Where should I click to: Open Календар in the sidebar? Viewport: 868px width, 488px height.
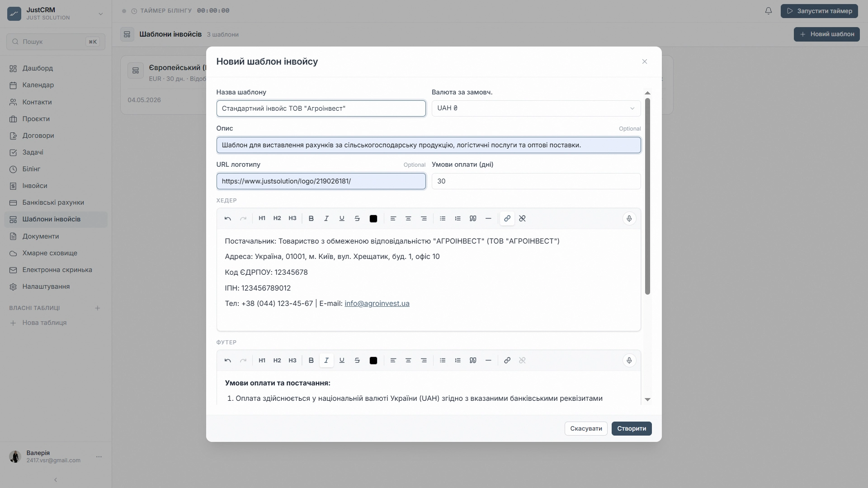56,85
